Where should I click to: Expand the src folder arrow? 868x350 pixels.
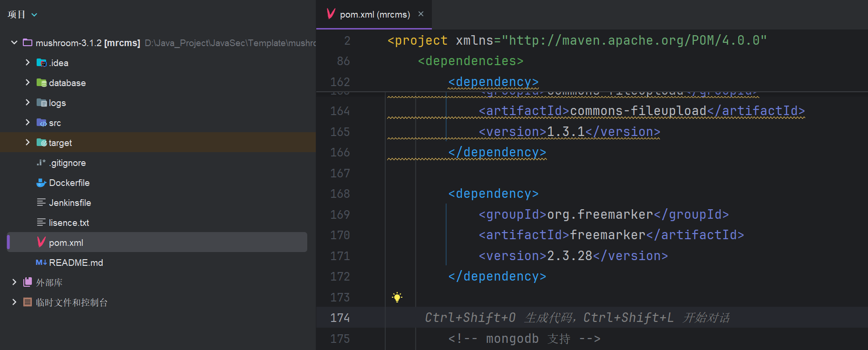point(28,123)
